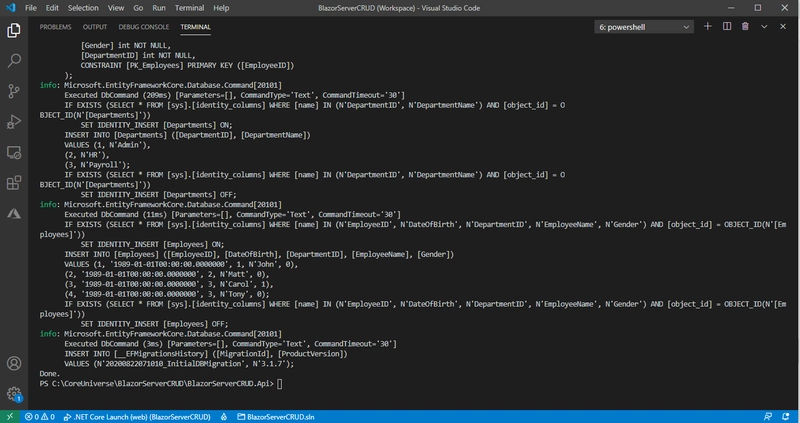This screenshot has width=800, height=423.
Task: Split the terminal pane
Action: [x=727, y=27]
